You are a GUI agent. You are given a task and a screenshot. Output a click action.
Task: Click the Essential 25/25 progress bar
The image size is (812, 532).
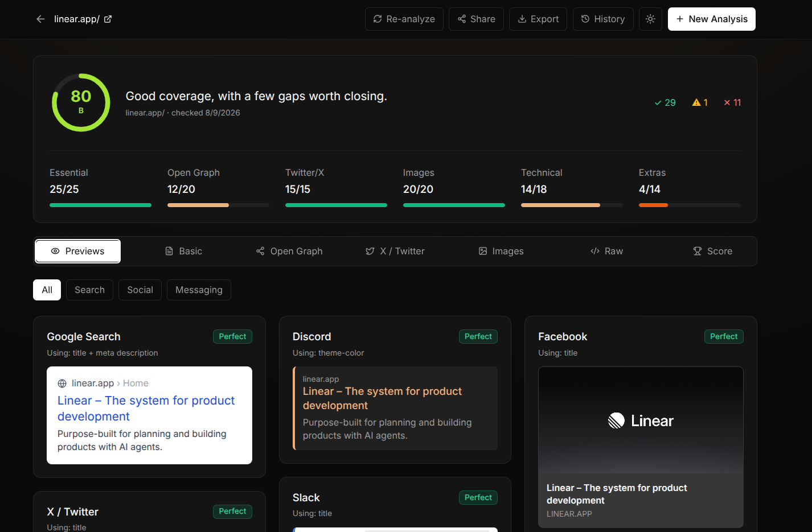click(100, 205)
